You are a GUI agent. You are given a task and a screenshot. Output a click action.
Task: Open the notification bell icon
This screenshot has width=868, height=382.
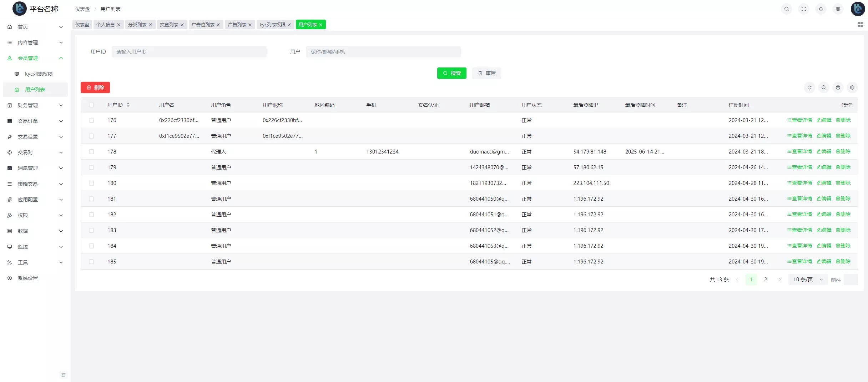click(821, 9)
